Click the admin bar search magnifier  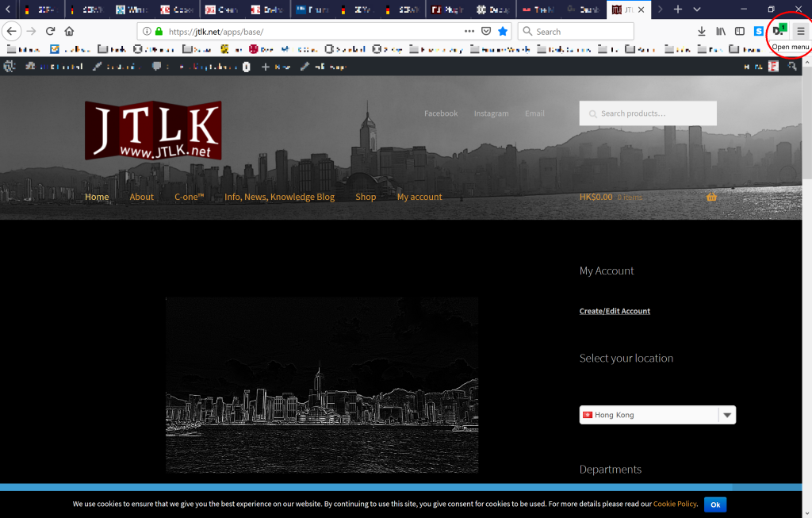pyautogui.click(x=792, y=67)
